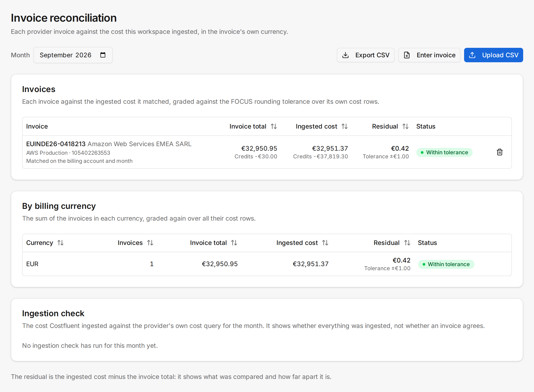Click Within tolerance badge in Invoices table

pyautogui.click(x=444, y=152)
